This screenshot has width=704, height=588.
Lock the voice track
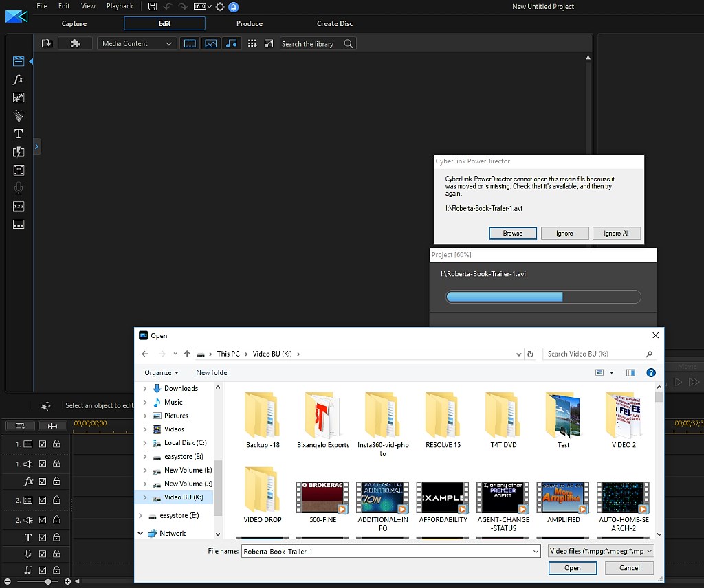[x=56, y=554]
